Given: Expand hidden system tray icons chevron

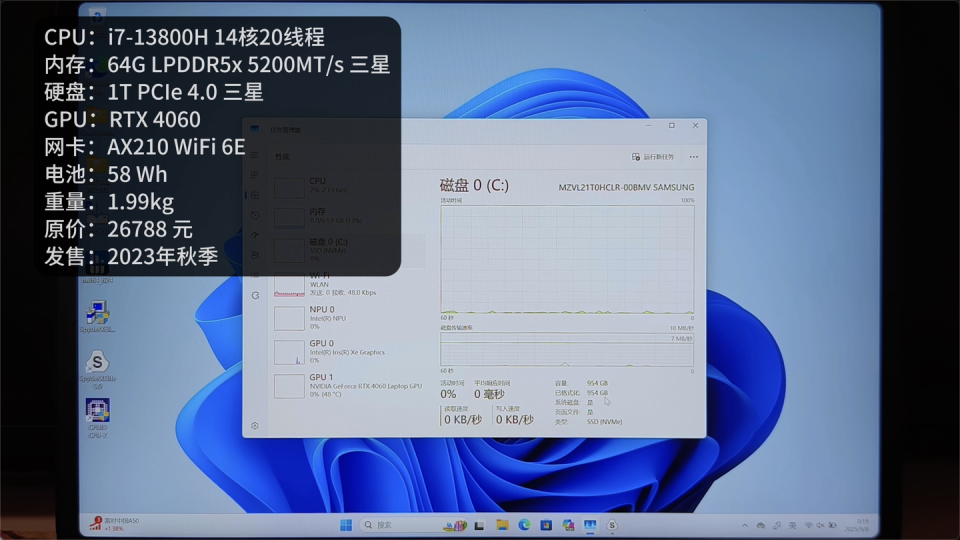Looking at the screenshot, I should point(744,525).
